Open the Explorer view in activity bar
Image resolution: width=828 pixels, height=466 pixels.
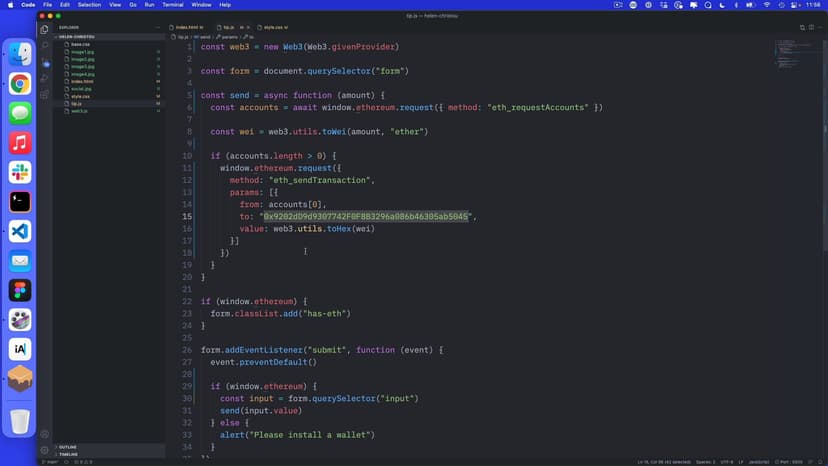[45, 29]
